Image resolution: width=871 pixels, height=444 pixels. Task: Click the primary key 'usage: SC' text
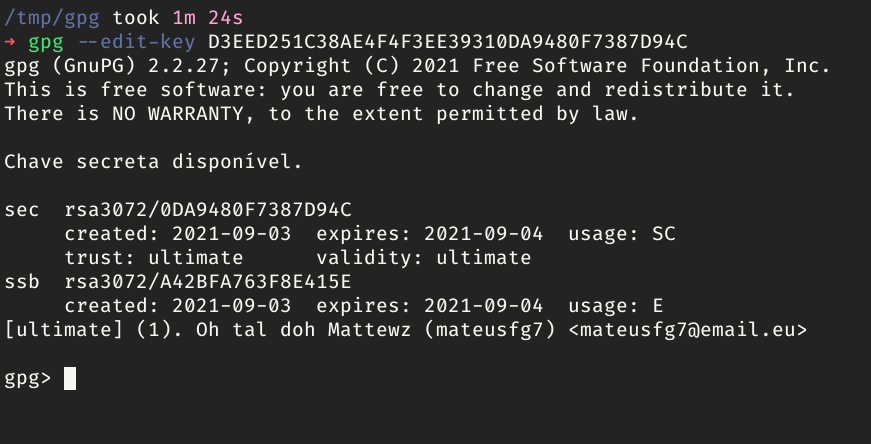click(x=621, y=234)
